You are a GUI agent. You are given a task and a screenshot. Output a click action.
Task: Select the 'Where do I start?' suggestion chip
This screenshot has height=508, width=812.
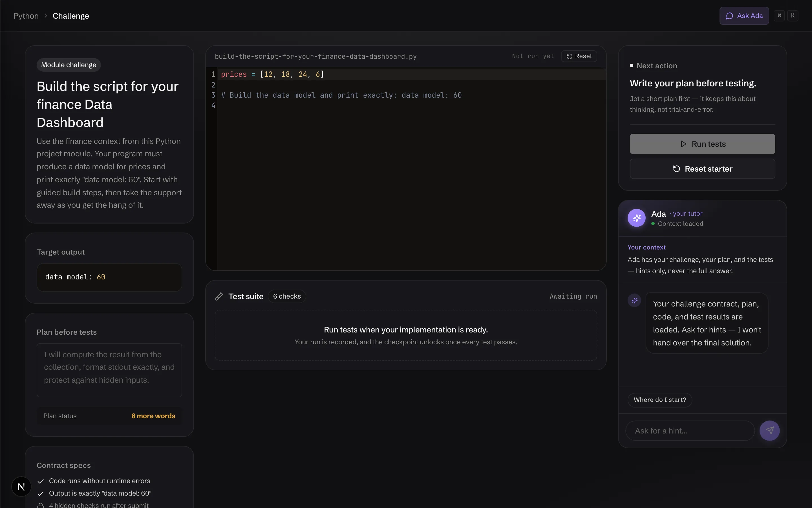click(660, 400)
